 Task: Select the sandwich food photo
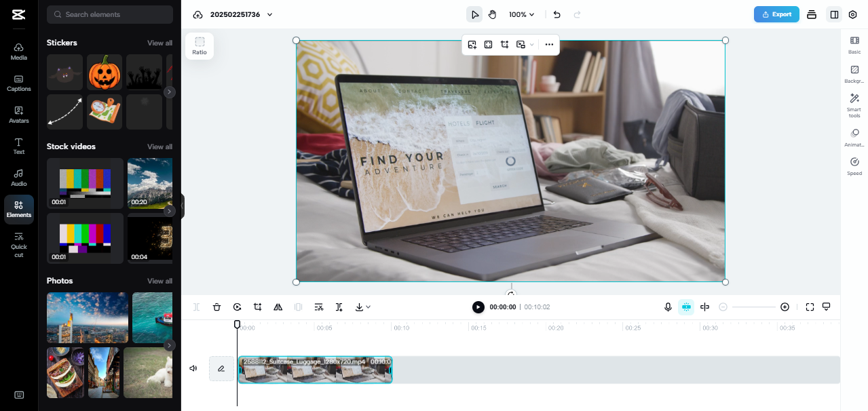[65, 372]
